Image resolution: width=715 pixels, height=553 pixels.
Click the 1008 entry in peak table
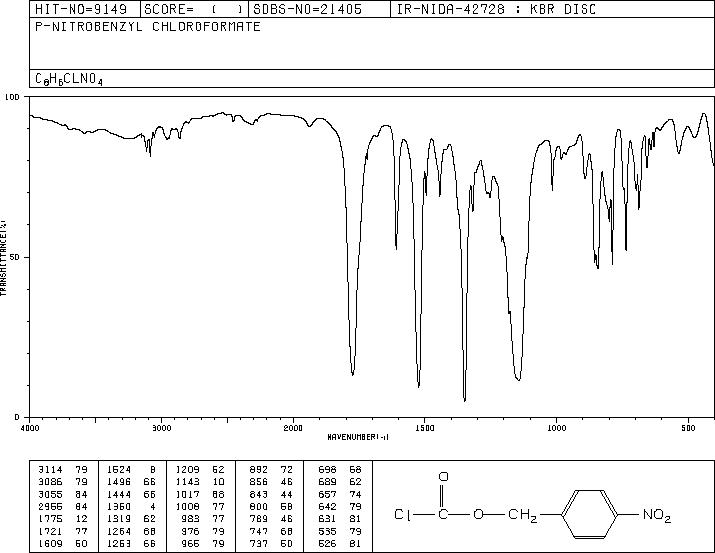point(188,506)
